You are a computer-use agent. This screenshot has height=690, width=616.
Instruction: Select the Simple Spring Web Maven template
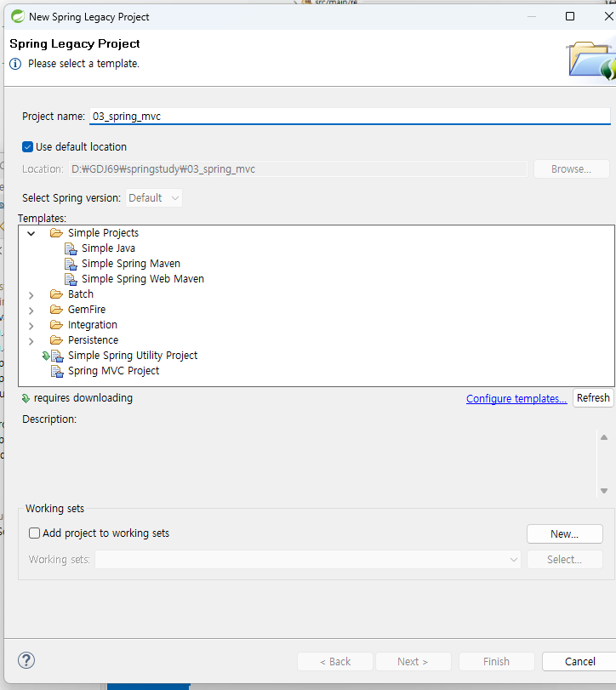click(x=143, y=279)
